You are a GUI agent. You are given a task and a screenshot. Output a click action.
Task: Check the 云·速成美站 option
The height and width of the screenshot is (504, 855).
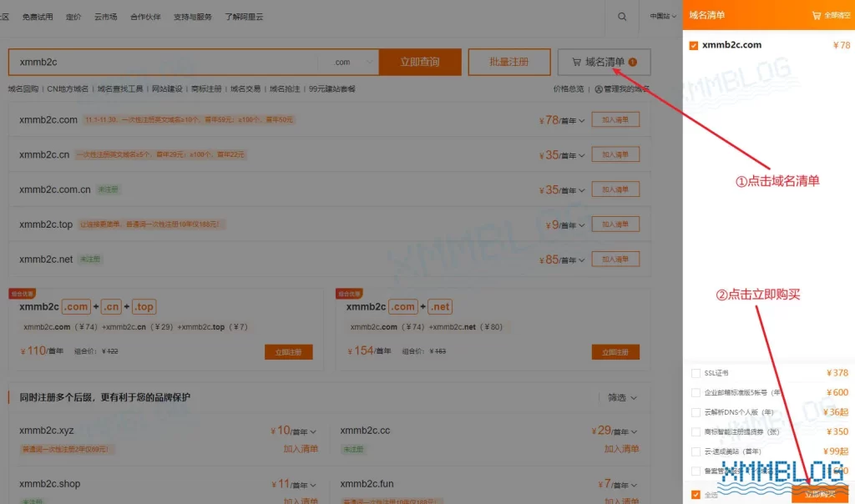point(696,451)
